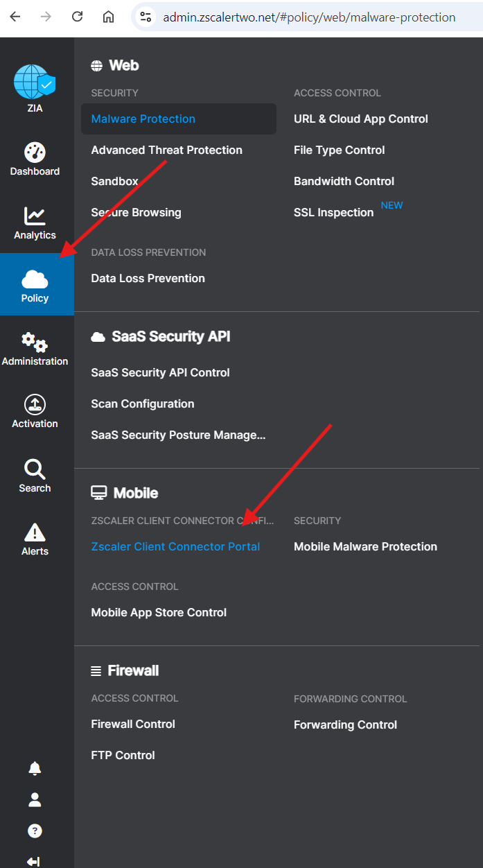Reload the browser page

click(x=78, y=17)
